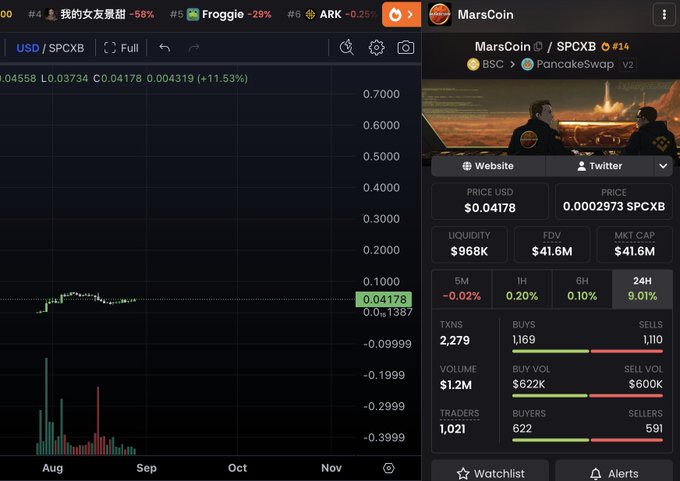Click the Sep label on time axis
680x481 pixels.
pyautogui.click(x=146, y=468)
